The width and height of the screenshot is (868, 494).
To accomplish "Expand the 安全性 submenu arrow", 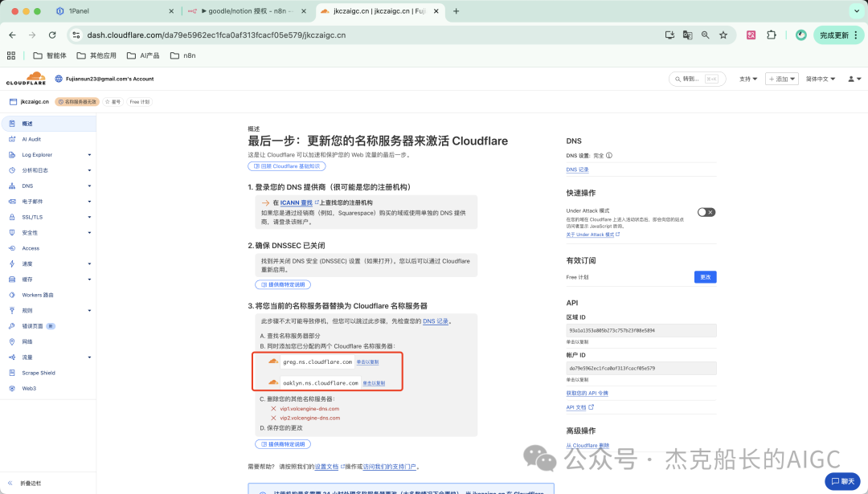I will tap(89, 233).
